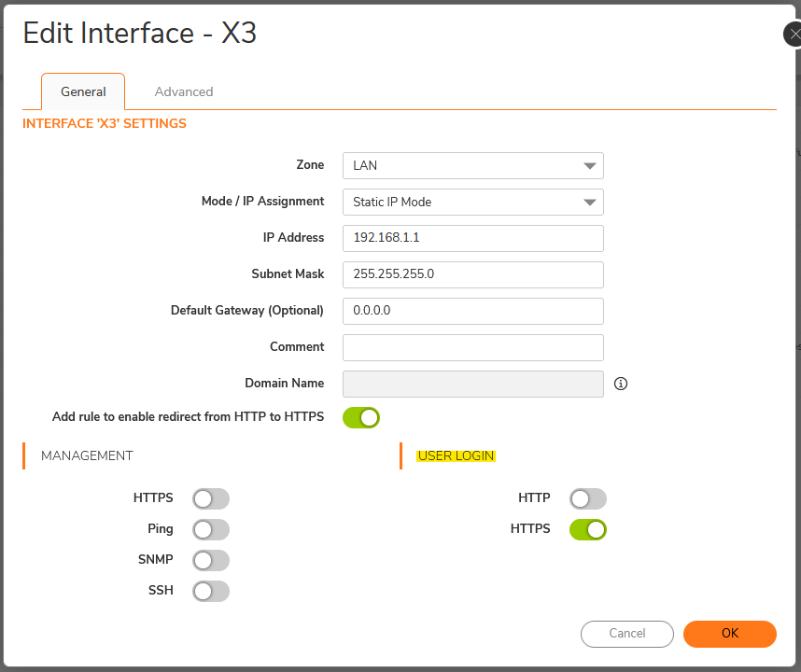Screen dimensions: 801x672
Task: Close the Edit Interface dialog
Action: coord(793,35)
